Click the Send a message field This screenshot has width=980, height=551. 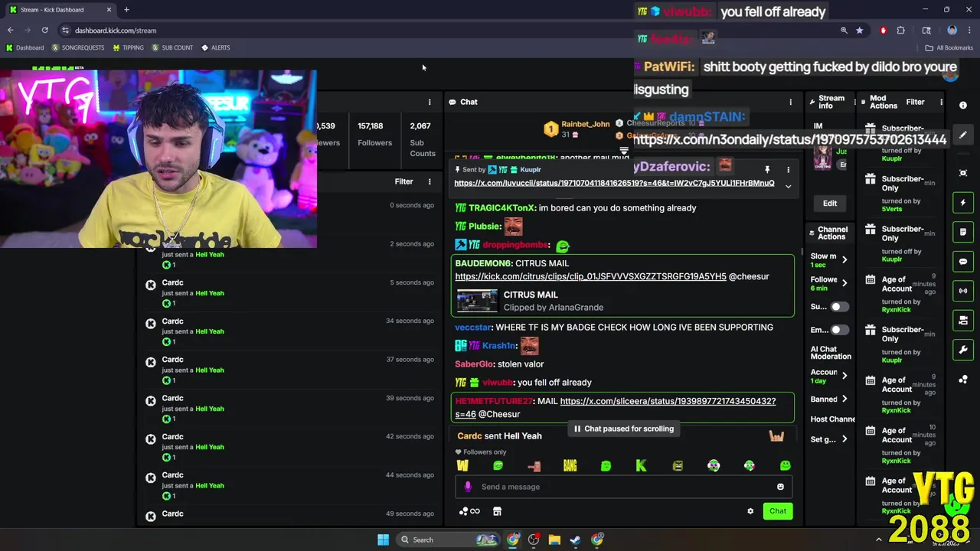click(x=624, y=487)
